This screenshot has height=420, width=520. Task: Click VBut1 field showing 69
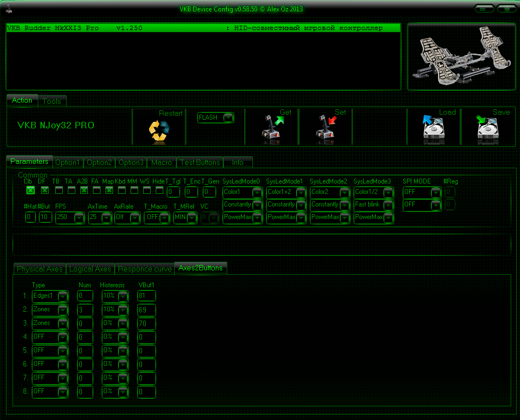click(x=146, y=310)
